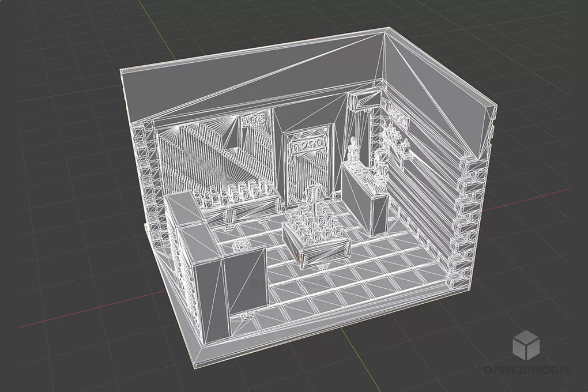
Task: Select the paneled door on the back wall
Action: point(308,166)
